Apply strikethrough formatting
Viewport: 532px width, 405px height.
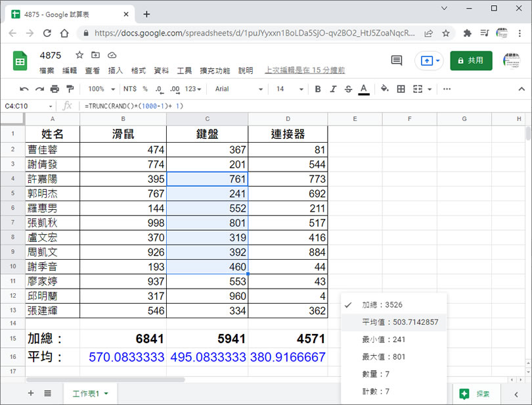pos(348,89)
